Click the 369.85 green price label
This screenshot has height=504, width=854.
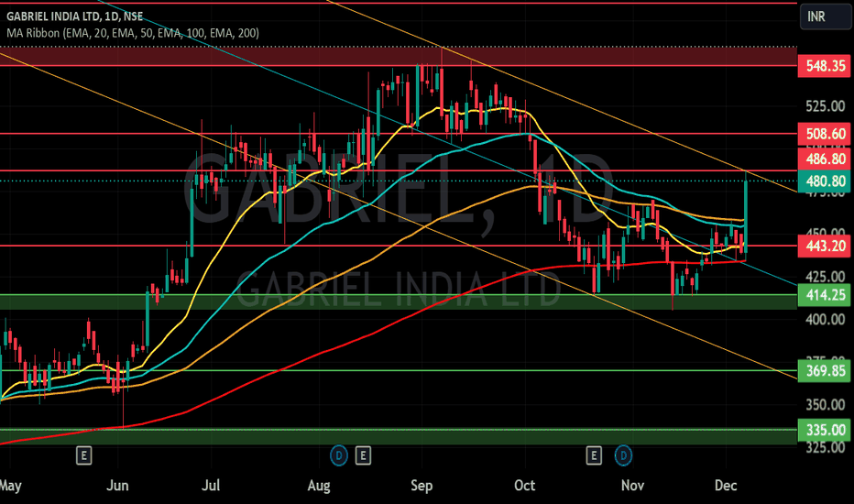[824, 371]
